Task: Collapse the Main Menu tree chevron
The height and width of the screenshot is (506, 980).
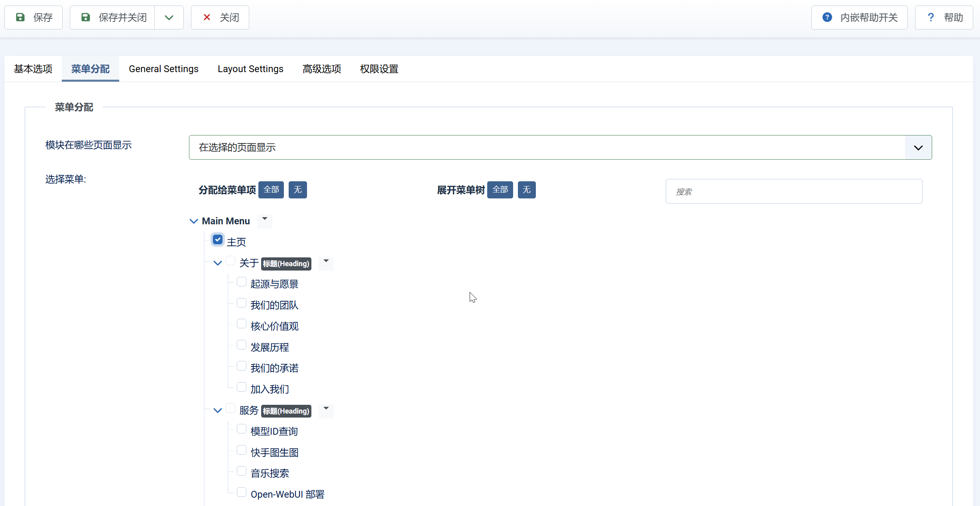Action: pos(194,221)
